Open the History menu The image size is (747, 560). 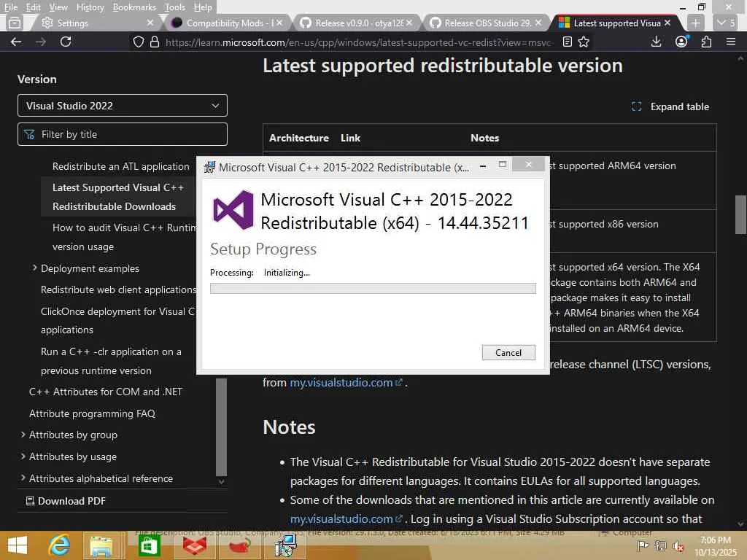(90, 7)
